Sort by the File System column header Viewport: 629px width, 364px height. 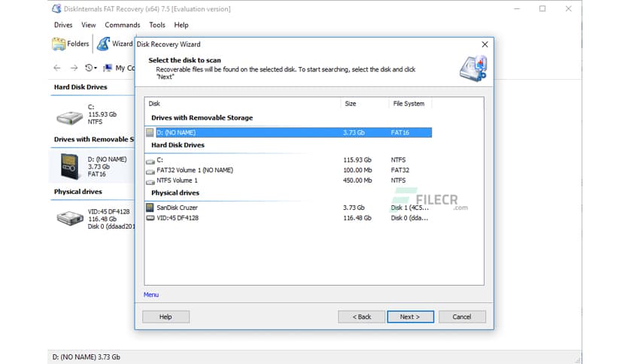[x=410, y=104]
